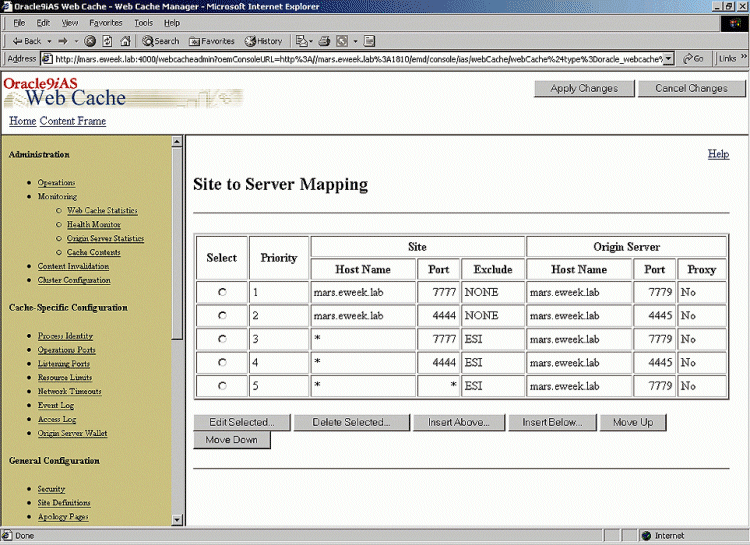Open the Cache Contents link

(94, 252)
